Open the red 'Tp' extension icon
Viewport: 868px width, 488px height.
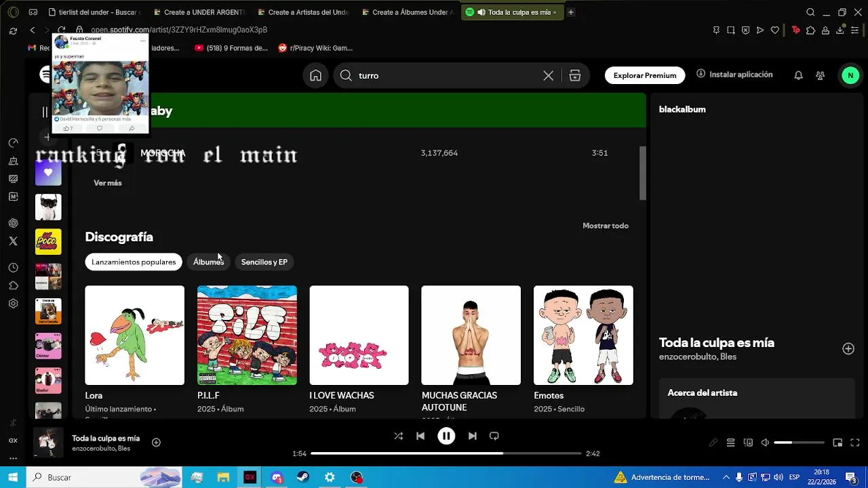pos(796,30)
